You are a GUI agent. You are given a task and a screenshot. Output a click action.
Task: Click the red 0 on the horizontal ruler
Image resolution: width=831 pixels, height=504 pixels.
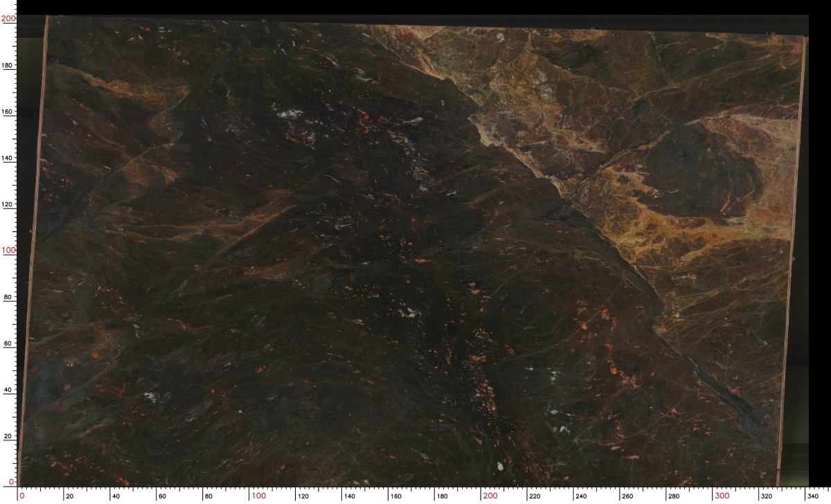point(22,496)
